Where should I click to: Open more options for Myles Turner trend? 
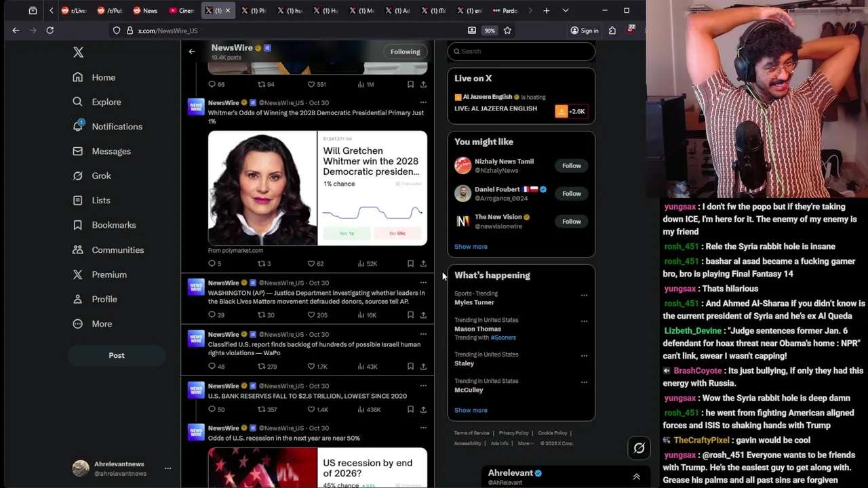[x=584, y=296]
